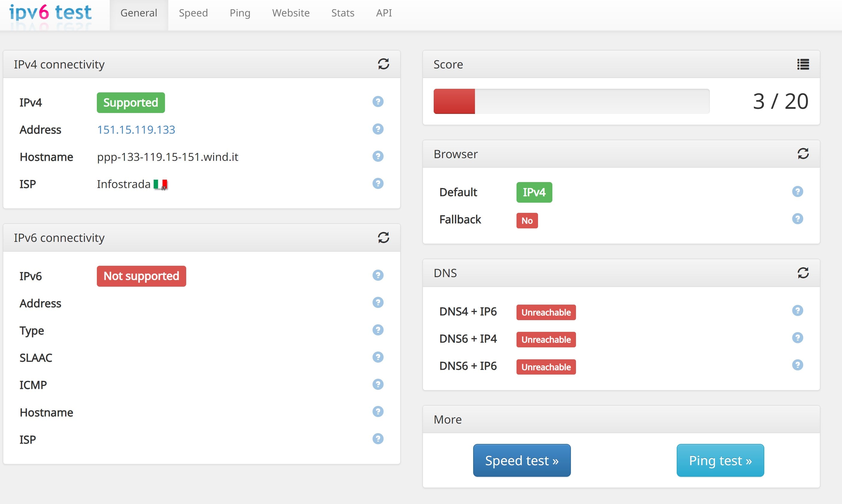This screenshot has height=504, width=842.
Task: Refresh the IPv4 connectivity panel
Action: click(x=383, y=64)
